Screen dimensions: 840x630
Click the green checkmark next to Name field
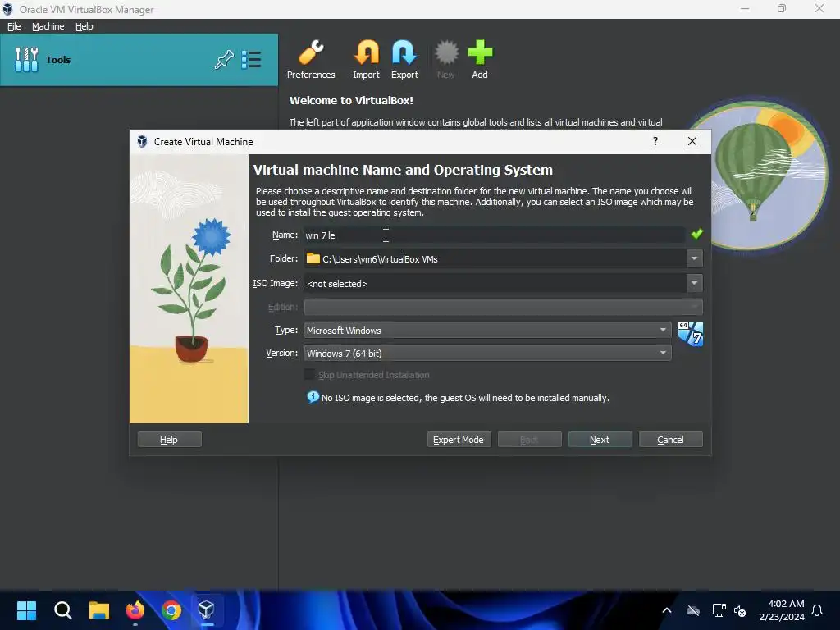(x=696, y=234)
